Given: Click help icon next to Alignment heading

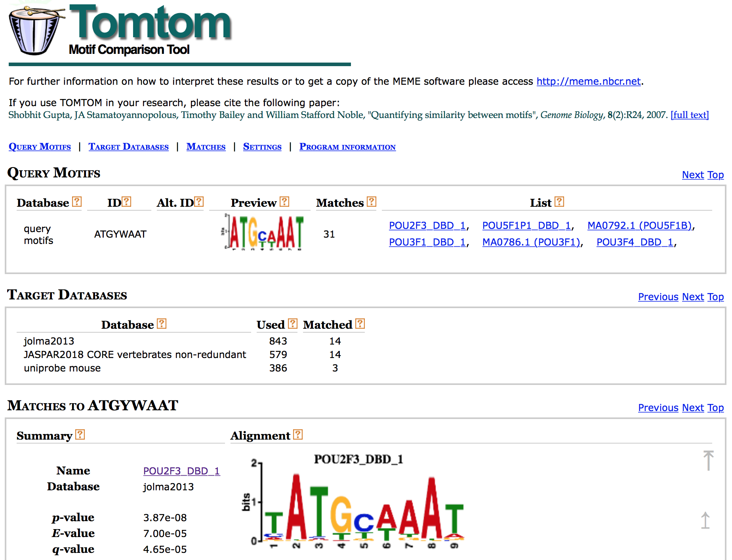Looking at the screenshot, I should tap(298, 435).
